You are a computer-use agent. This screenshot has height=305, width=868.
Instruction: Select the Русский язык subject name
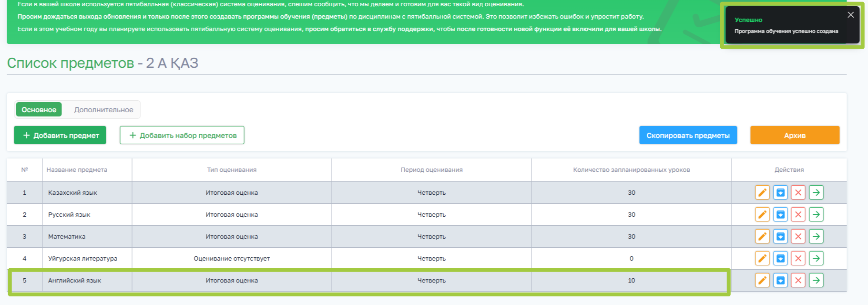point(69,214)
